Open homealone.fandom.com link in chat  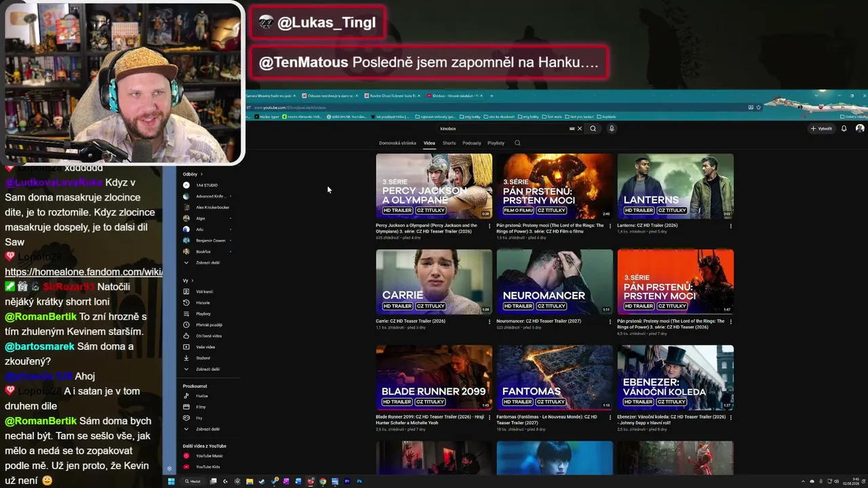click(x=83, y=272)
